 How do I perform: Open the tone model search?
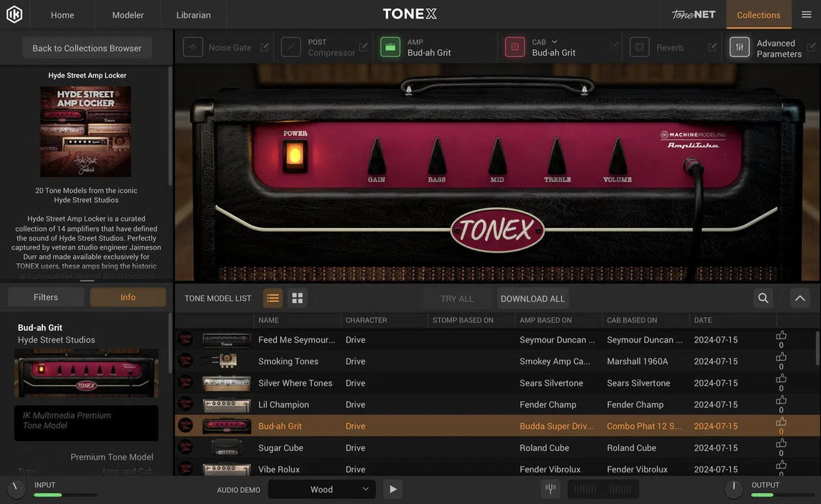coord(762,298)
